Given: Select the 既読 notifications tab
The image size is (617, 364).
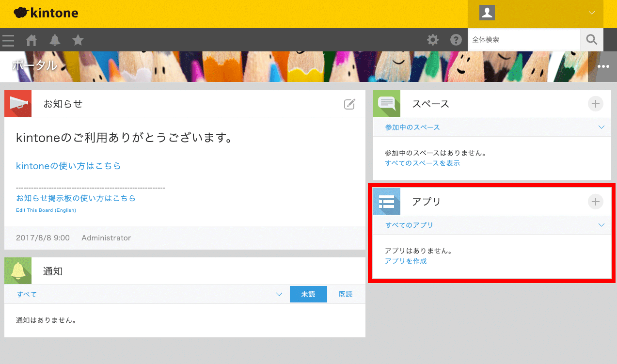Looking at the screenshot, I should point(346,294).
